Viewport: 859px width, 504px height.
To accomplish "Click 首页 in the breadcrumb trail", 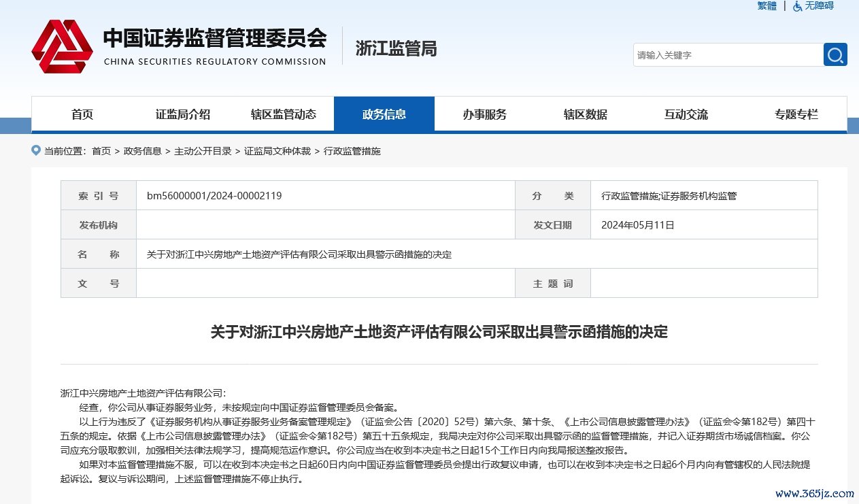I will (101, 151).
